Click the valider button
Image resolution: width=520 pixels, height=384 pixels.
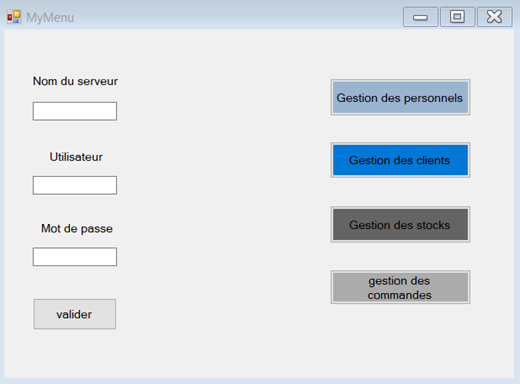[x=75, y=314]
